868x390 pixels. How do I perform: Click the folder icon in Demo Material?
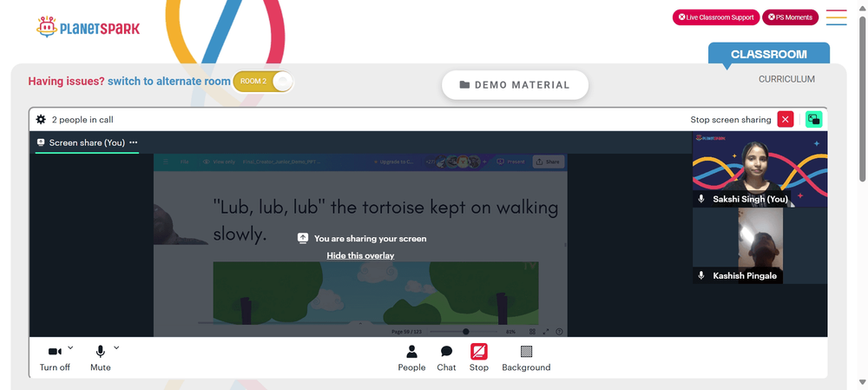[x=464, y=85]
